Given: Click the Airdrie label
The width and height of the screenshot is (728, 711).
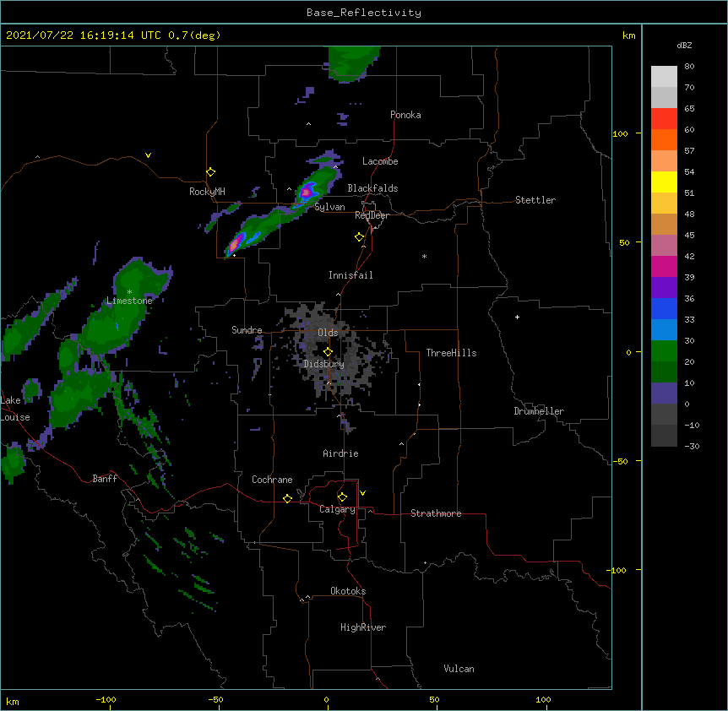Looking at the screenshot, I should pyautogui.click(x=340, y=453).
